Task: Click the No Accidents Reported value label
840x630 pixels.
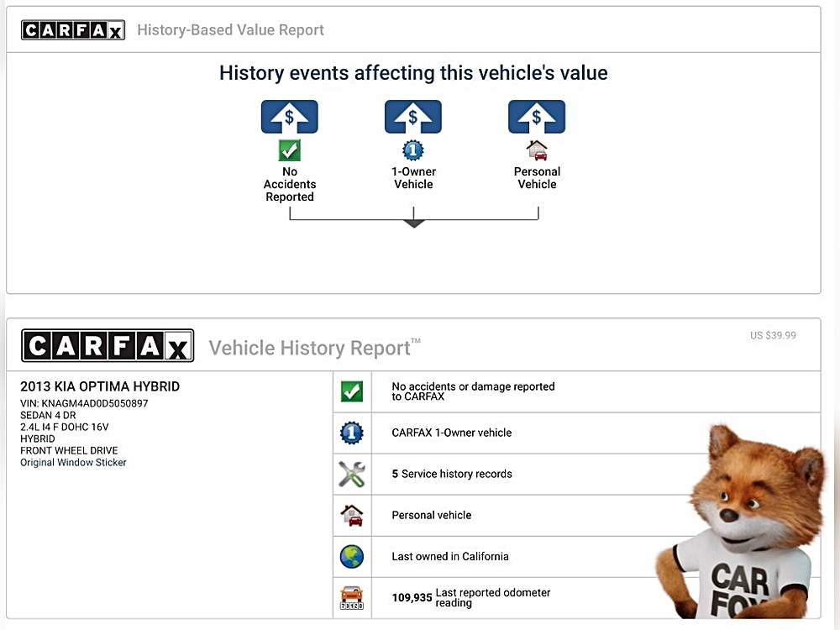Action: pos(289,184)
